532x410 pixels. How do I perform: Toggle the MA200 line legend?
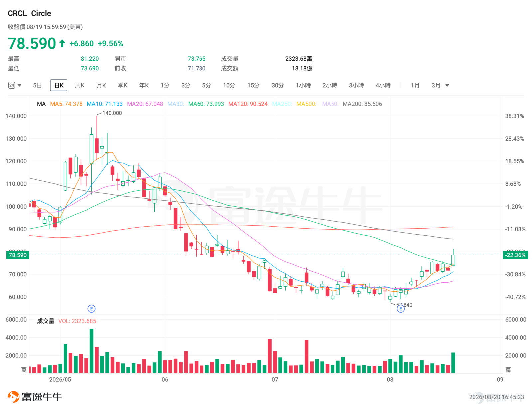tap(362, 104)
